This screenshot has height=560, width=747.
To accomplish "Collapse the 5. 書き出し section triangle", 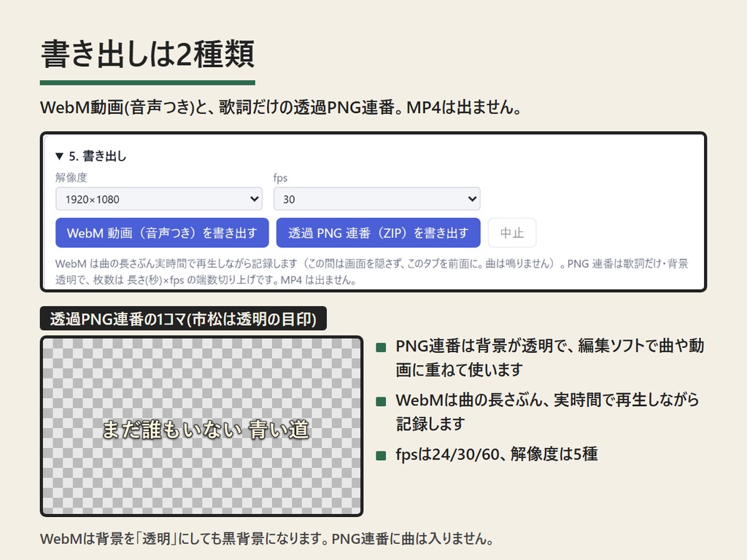I will pos(60,156).
